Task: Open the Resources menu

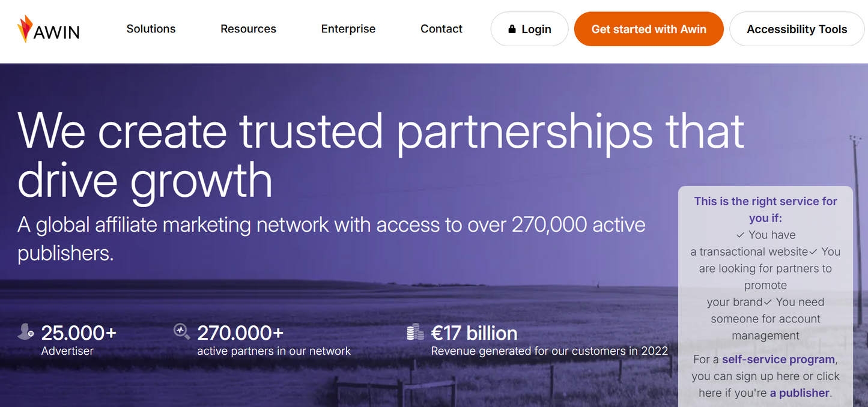Action: [248, 29]
